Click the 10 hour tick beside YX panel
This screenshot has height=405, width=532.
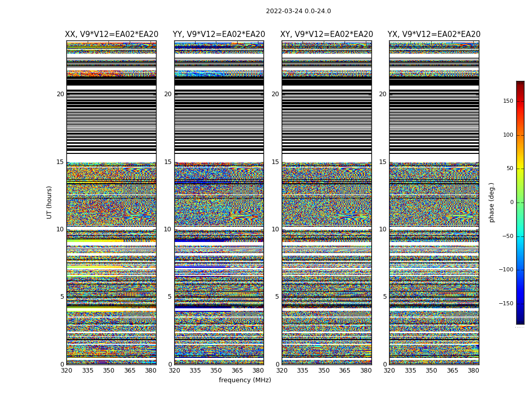[383, 229]
